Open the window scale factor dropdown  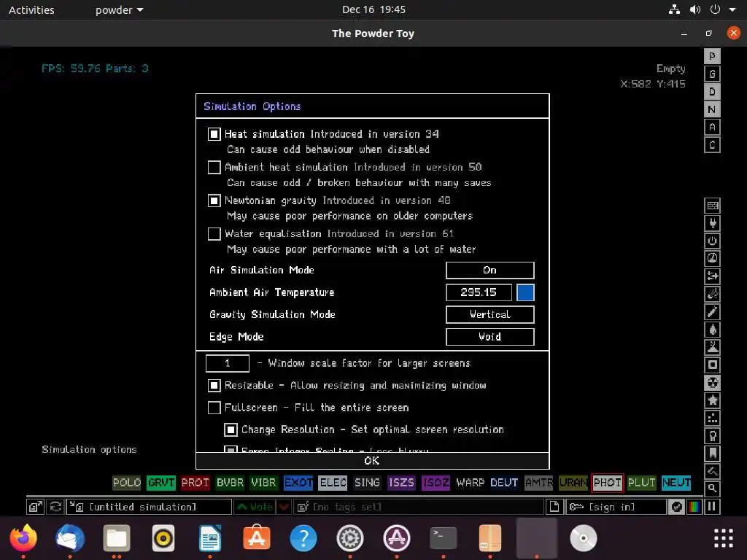point(228,363)
